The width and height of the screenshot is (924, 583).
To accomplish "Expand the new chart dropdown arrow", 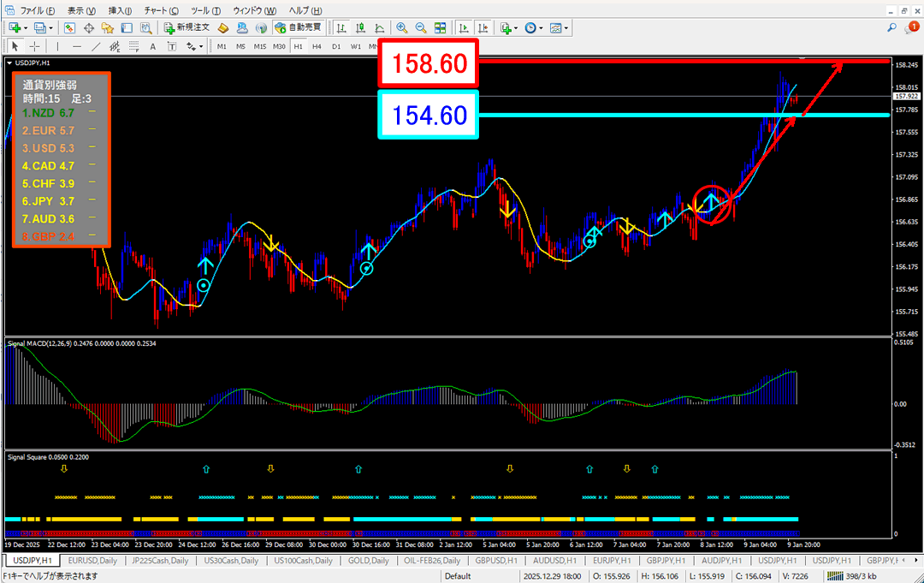I will [27, 27].
